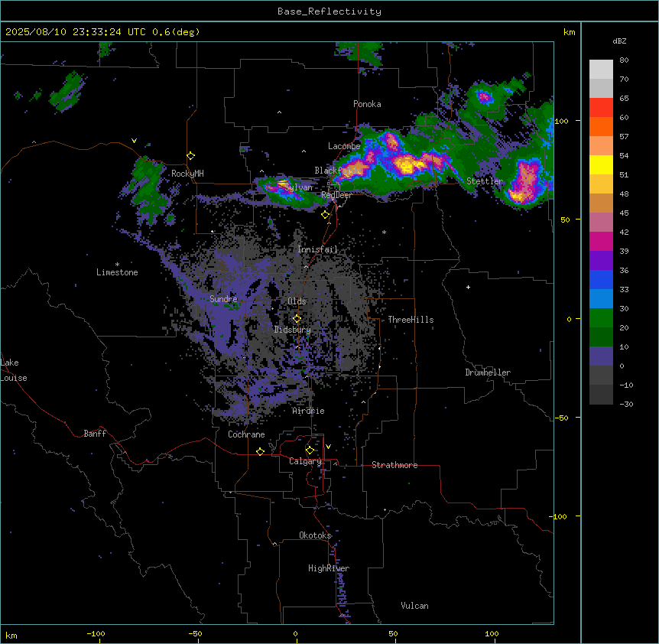This screenshot has height=644, width=659.
Task: Click the Stettler city label
Action: [485, 181]
